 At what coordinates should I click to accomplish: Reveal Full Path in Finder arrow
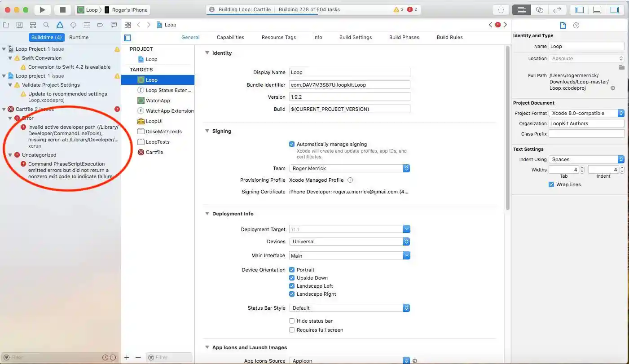tap(613, 88)
